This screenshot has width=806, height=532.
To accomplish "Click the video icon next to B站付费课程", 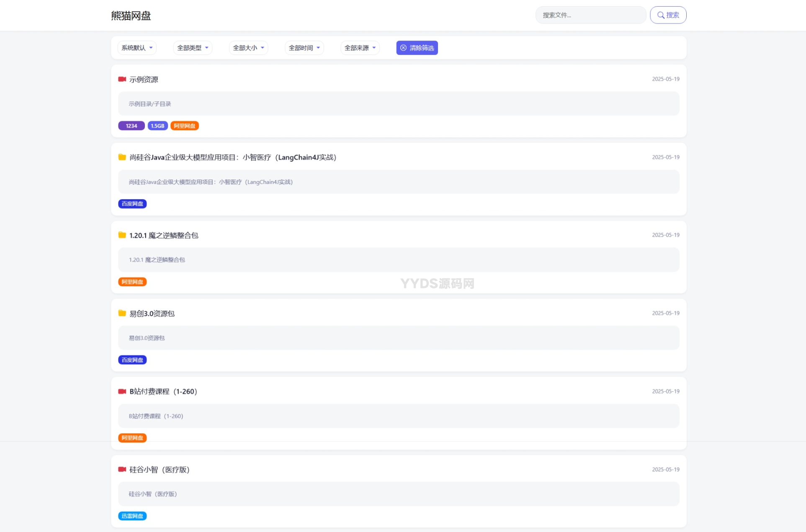I will (x=122, y=391).
